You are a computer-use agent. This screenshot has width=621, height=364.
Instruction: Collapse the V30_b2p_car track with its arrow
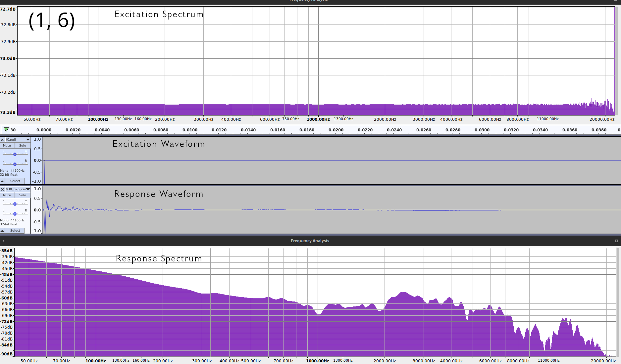pyautogui.click(x=2, y=231)
